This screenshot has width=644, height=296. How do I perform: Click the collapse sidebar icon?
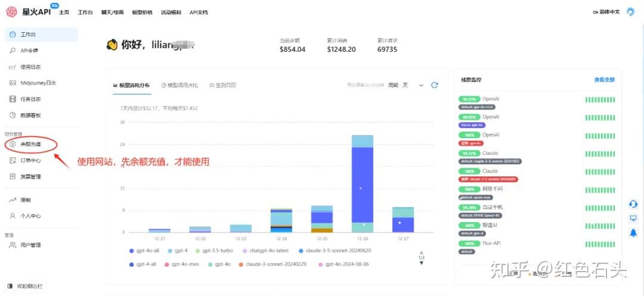(x=10, y=286)
